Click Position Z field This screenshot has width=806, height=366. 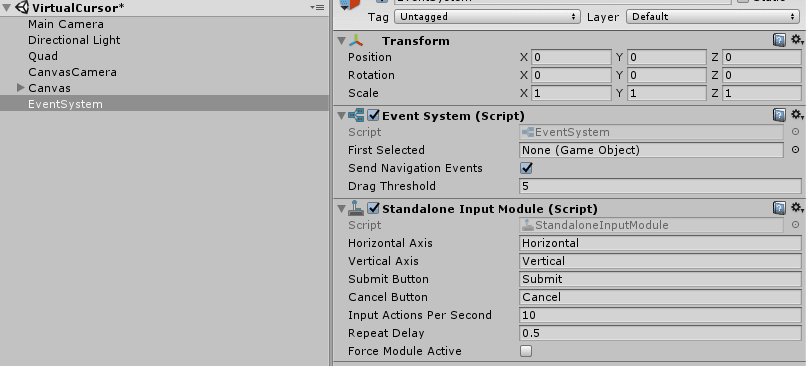(x=762, y=57)
